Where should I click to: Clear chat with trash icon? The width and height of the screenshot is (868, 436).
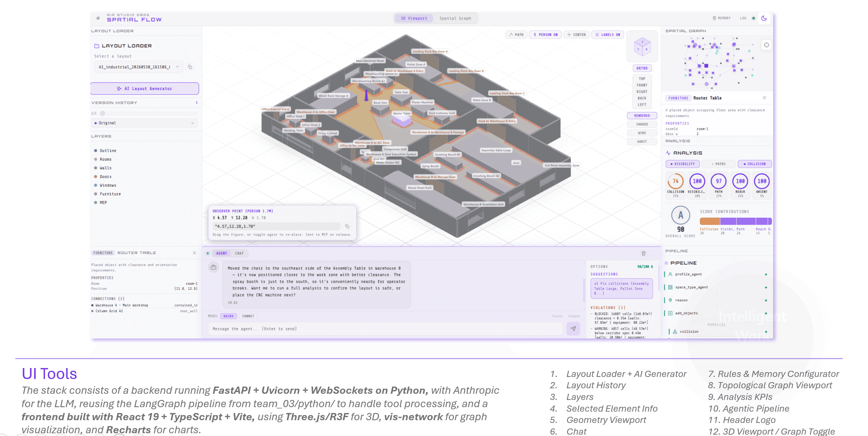click(x=643, y=253)
